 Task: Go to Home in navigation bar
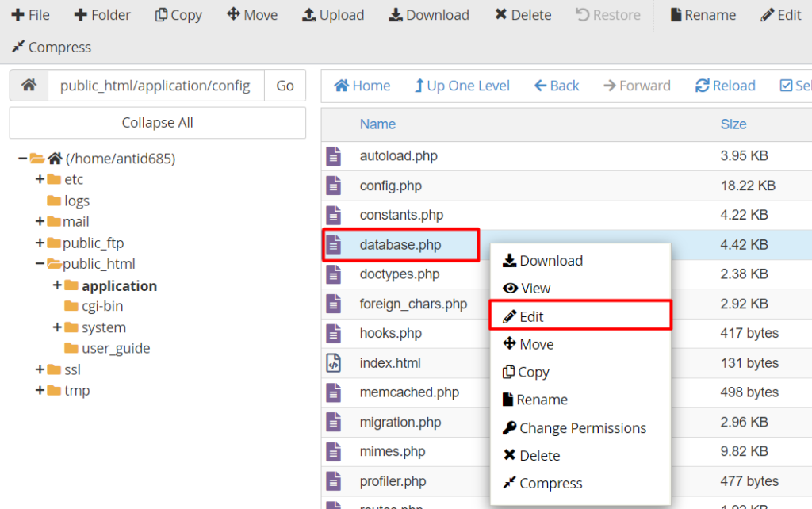(x=362, y=86)
